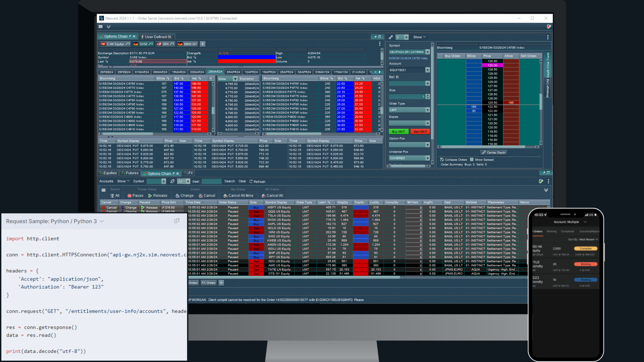Viewport: 644px width, 362px height.
Task: Open the Symbol OEXPH24 dropdown
Action: (x=427, y=52)
